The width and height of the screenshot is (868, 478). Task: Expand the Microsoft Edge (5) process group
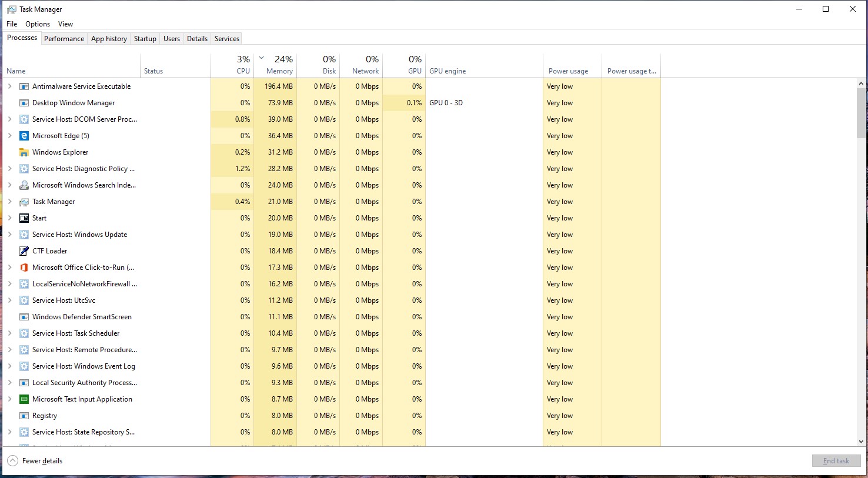tap(9, 136)
